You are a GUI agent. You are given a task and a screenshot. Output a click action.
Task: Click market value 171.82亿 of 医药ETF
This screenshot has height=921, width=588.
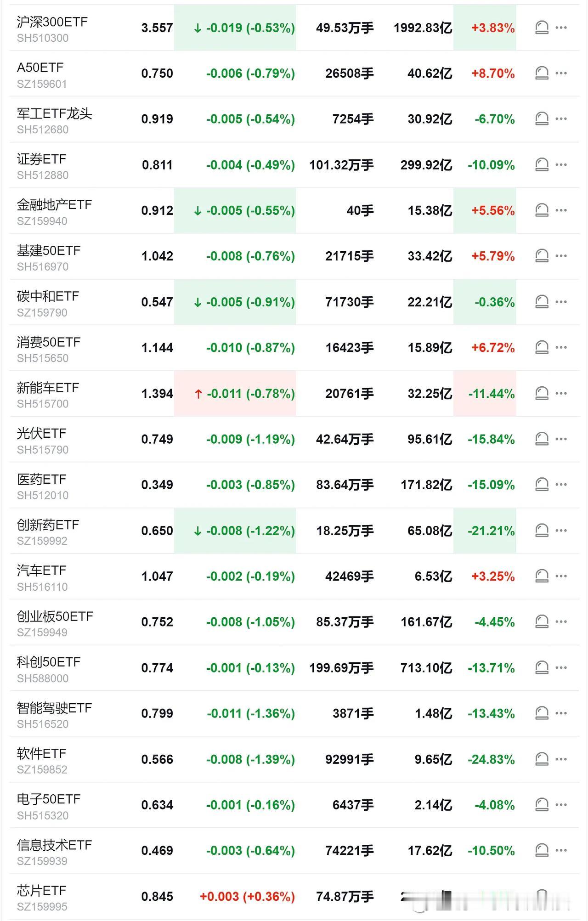426,485
